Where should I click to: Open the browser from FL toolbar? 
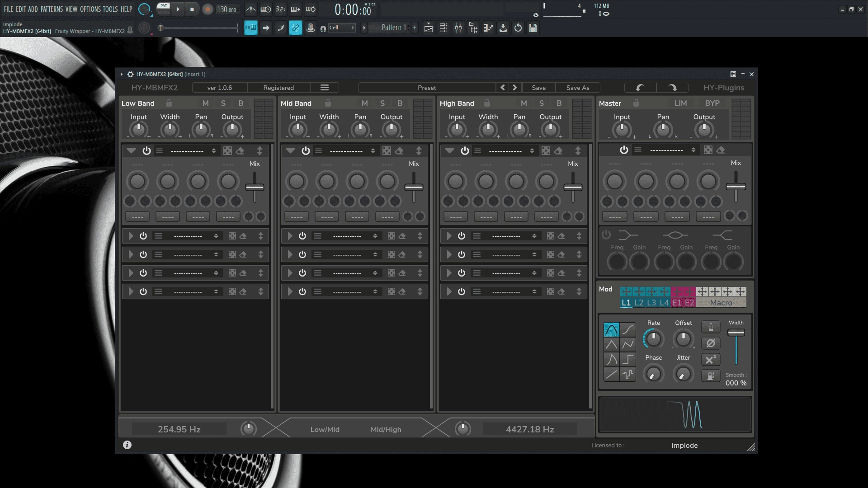click(x=473, y=28)
